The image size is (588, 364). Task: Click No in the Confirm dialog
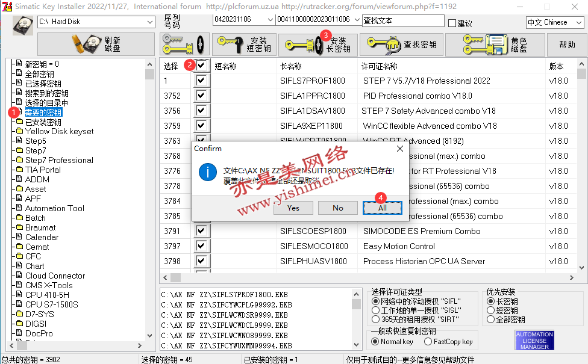coord(338,208)
